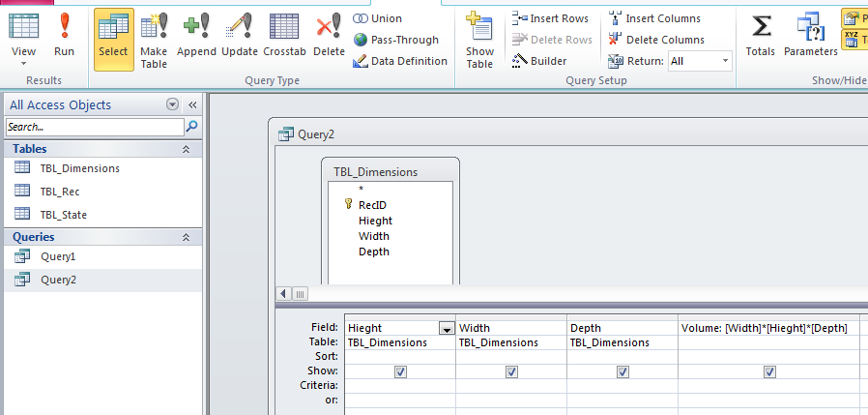Switch to Append query type
The height and width of the screenshot is (415, 868).
[196, 35]
